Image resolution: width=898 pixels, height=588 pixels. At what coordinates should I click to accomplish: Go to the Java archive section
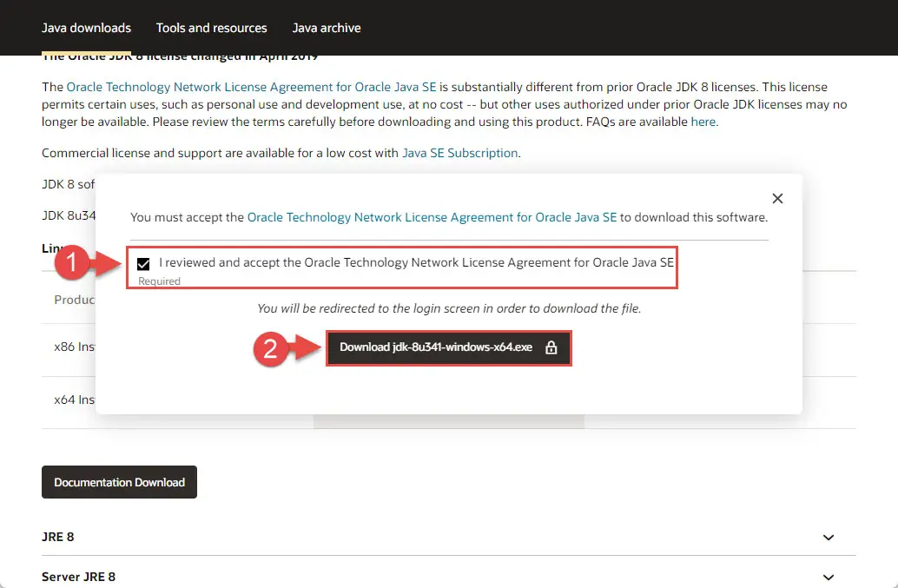[x=327, y=28]
